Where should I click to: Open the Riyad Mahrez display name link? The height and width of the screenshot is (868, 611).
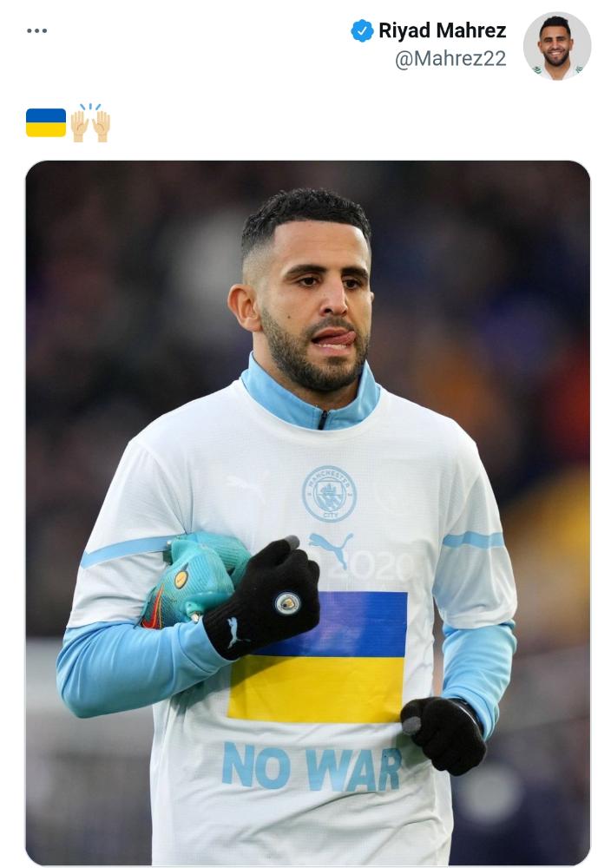[443, 30]
